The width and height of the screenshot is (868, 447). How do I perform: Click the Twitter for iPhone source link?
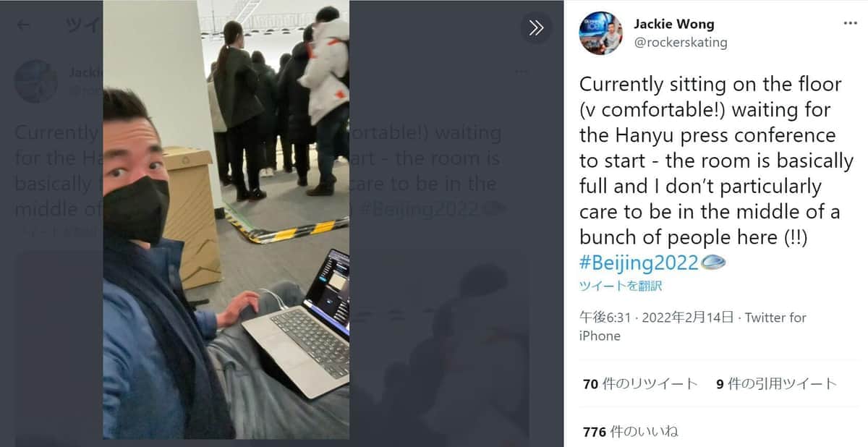[x=693, y=326]
